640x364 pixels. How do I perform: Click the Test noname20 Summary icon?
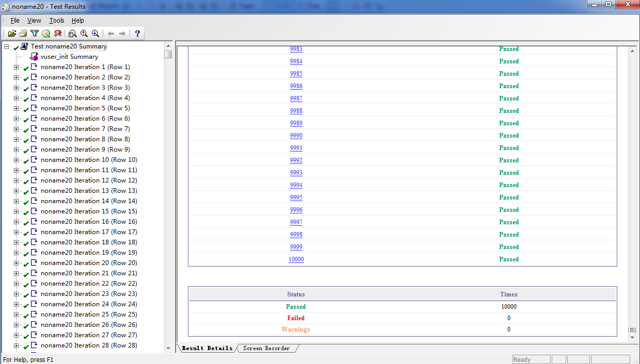pyautogui.click(x=24, y=46)
